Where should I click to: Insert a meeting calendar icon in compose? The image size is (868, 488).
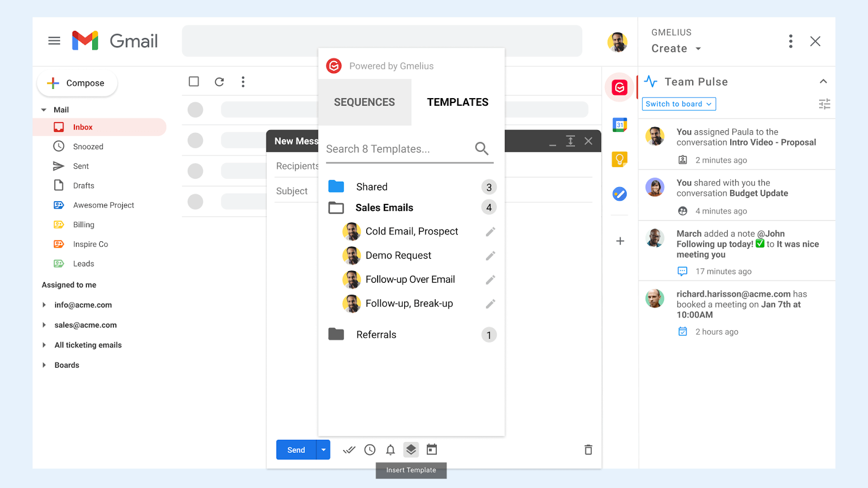click(432, 450)
